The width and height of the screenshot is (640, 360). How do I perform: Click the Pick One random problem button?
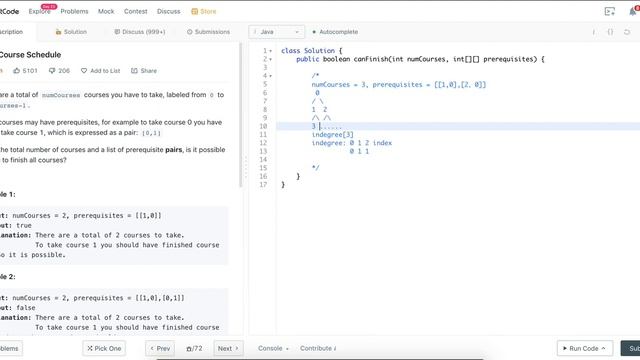(x=104, y=348)
